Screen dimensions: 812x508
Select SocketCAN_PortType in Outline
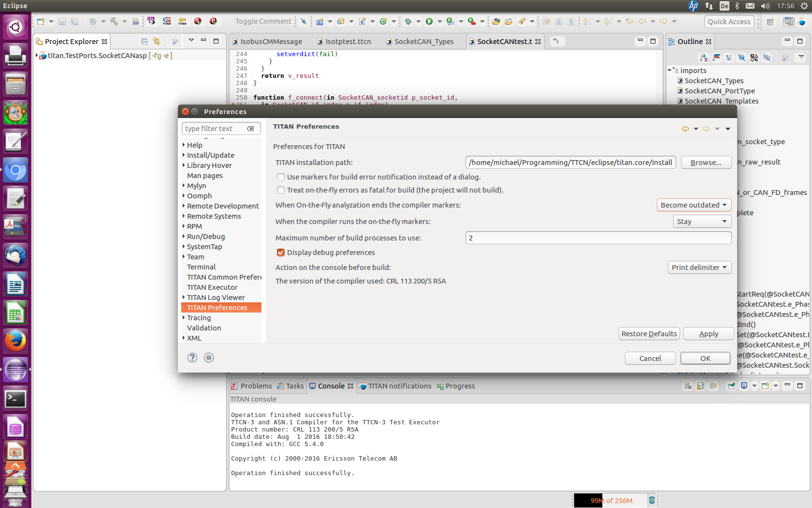coord(719,91)
